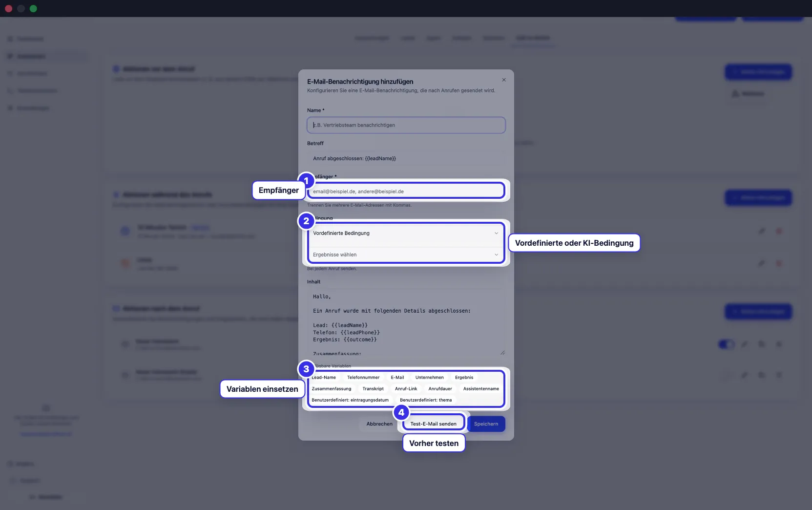The image size is (812, 510).
Task: Insert the Anruf-Link variable chip
Action: click(406, 388)
